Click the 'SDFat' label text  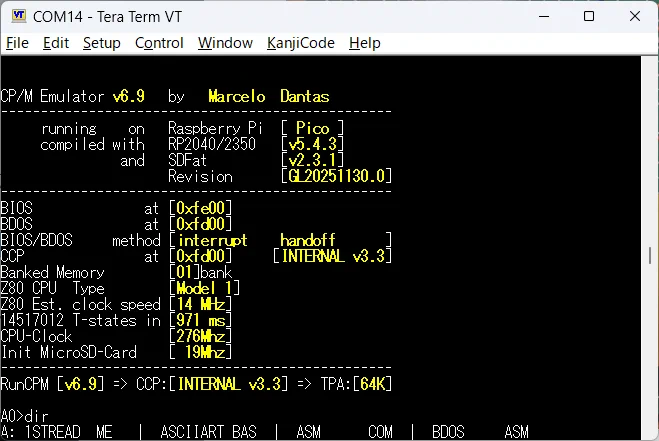tap(187, 160)
